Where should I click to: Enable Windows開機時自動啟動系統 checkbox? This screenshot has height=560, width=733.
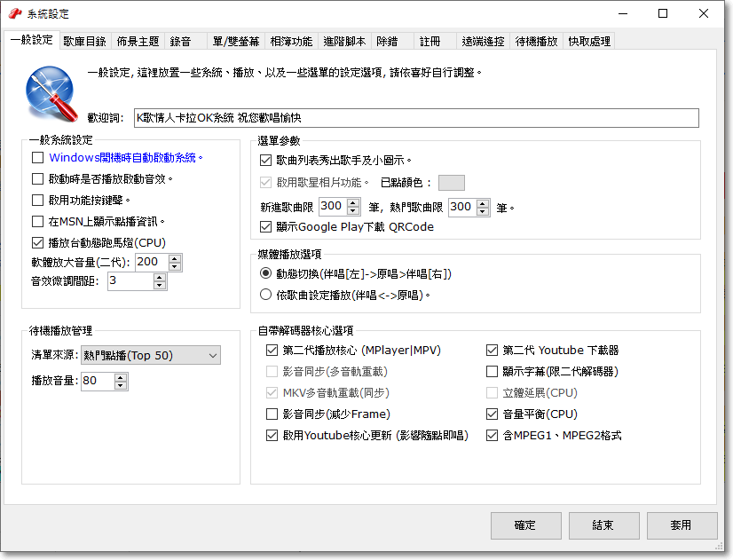37,158
